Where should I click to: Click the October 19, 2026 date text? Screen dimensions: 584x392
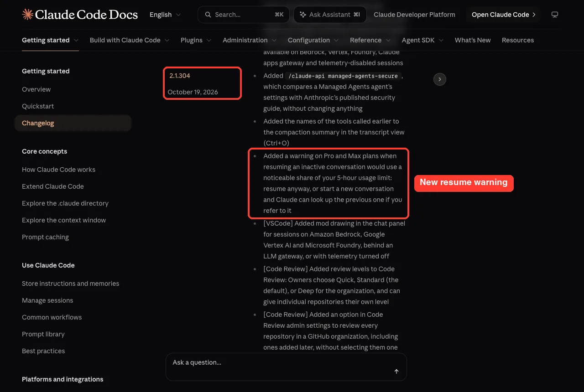point(193,92)
